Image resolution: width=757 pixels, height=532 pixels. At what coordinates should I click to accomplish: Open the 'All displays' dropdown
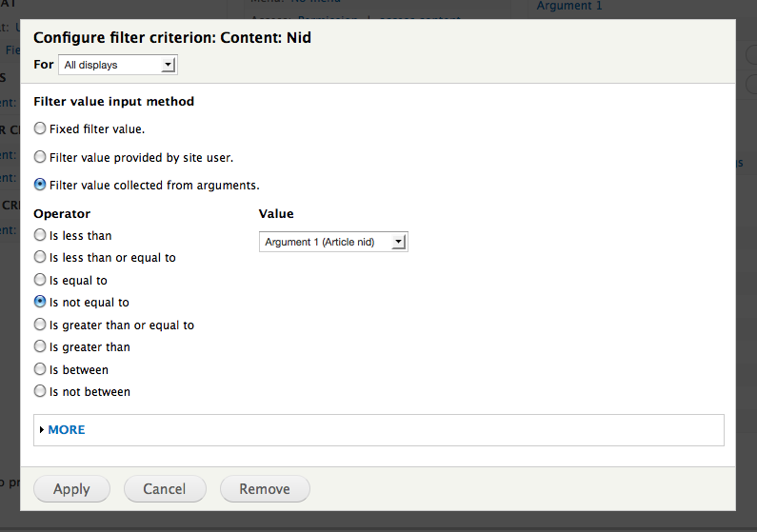pyautogui.click(x=118, y=65)
